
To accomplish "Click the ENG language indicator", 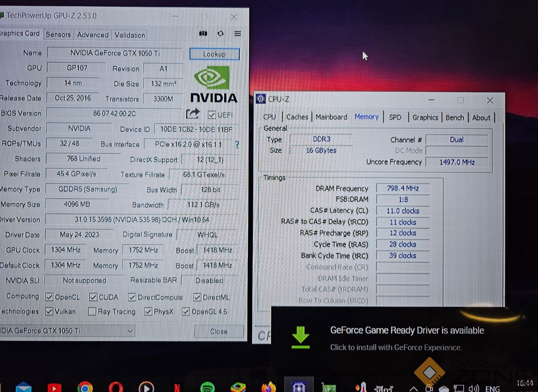I will click(492, 389).
